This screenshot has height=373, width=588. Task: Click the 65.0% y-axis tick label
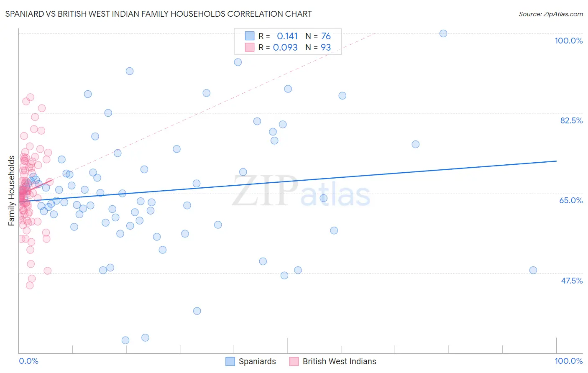coord(571,200)
